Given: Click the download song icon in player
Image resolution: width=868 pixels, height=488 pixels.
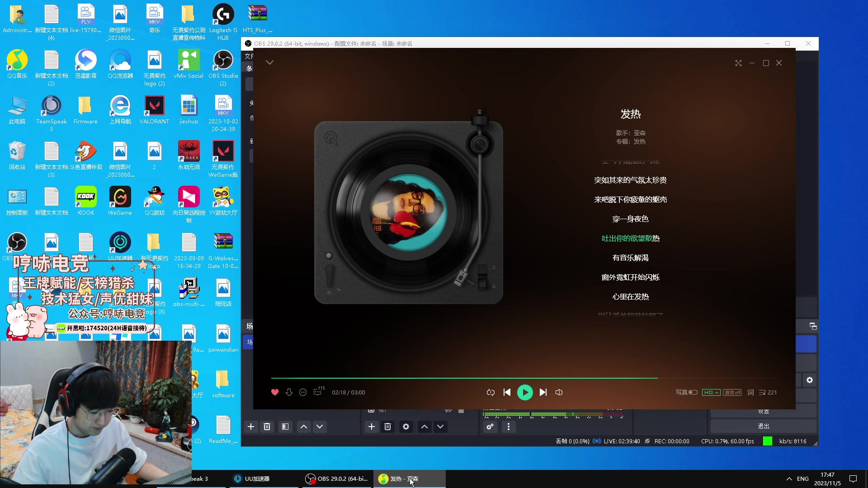Looking at the screenshot, I should 289,392.
